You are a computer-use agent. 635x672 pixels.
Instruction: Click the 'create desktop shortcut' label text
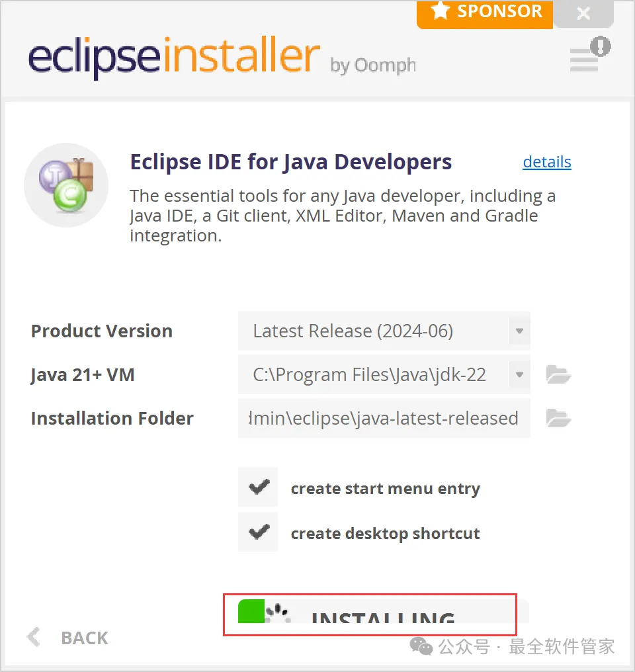[x=385, y=534]
